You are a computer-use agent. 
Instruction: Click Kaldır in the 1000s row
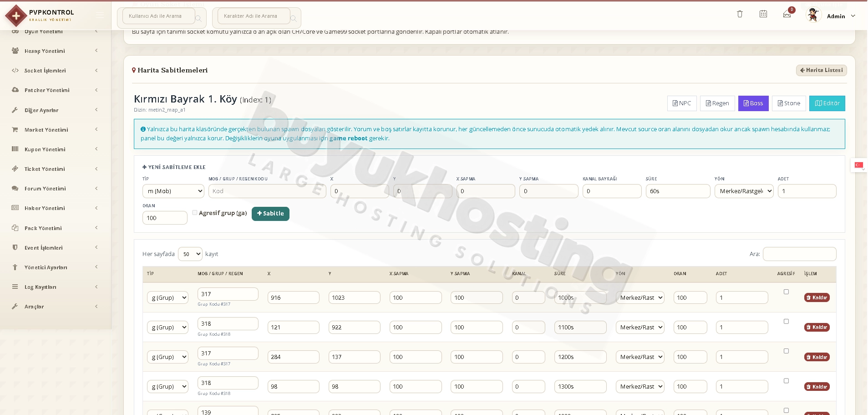(817, 297)
